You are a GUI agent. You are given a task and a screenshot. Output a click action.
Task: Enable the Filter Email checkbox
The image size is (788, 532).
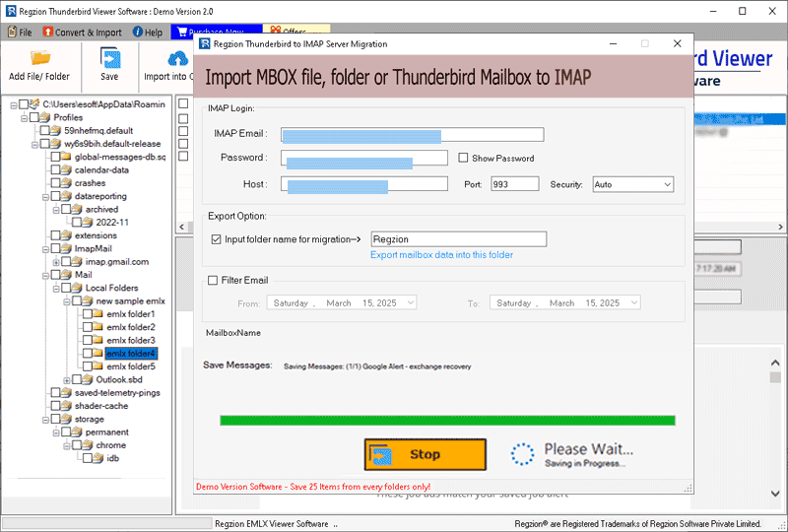(x=213, y=280)
